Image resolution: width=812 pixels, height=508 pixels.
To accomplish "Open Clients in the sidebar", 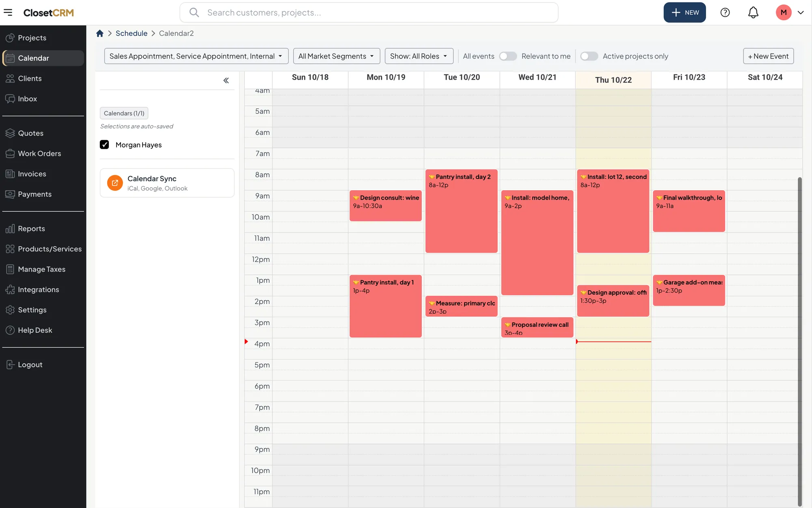I will [x=43, y=78].
